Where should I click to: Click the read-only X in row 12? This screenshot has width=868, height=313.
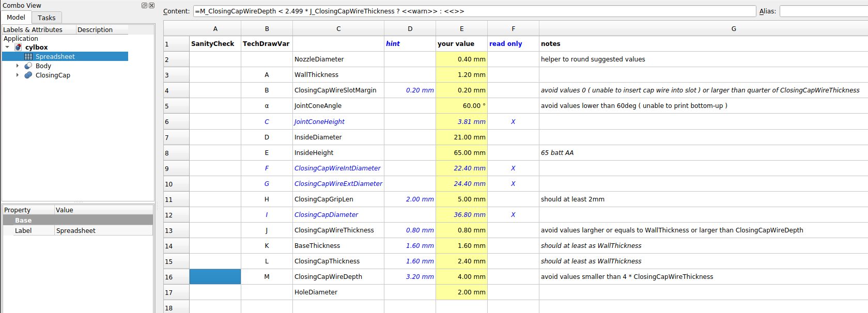click(513, 215)
